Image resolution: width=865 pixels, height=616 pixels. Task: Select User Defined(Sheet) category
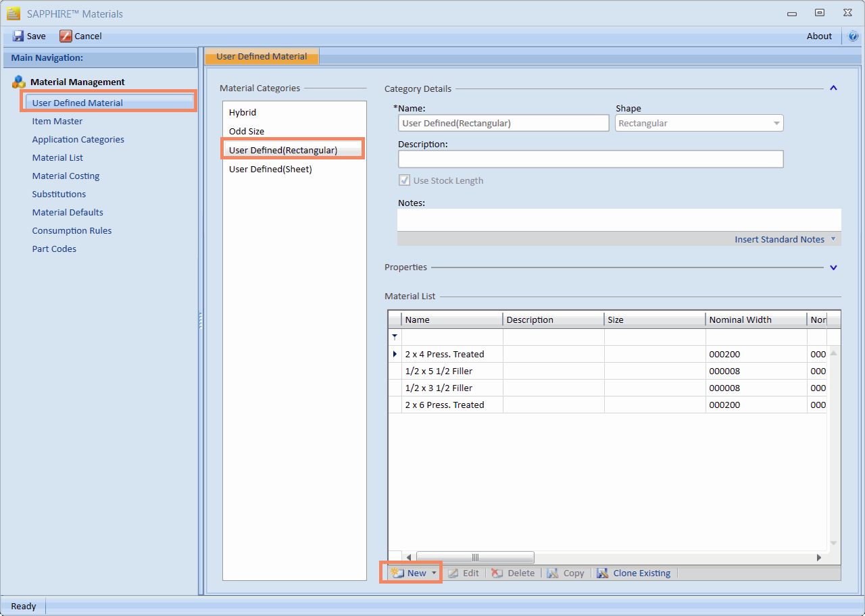click(x=294, y=169)
